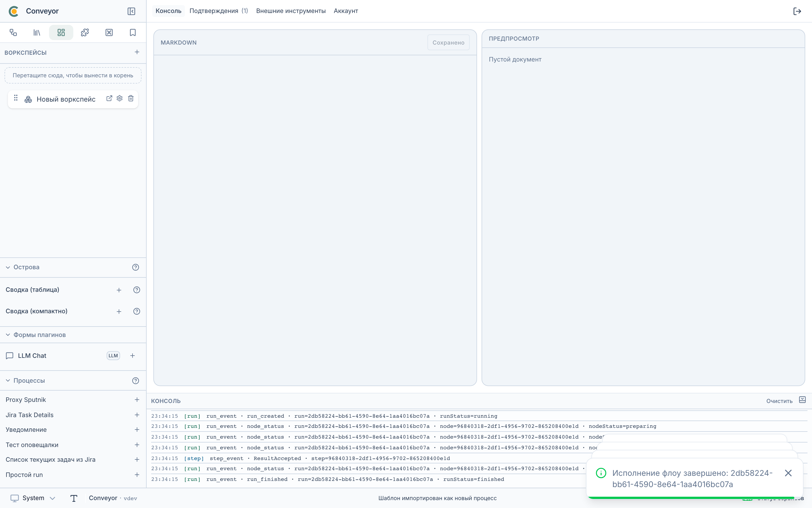Image resolution: width=812 pixels, height=508 pixels.
Task: Delete Новый воркспейс with trash icon
Action: [x=131, y=98]
